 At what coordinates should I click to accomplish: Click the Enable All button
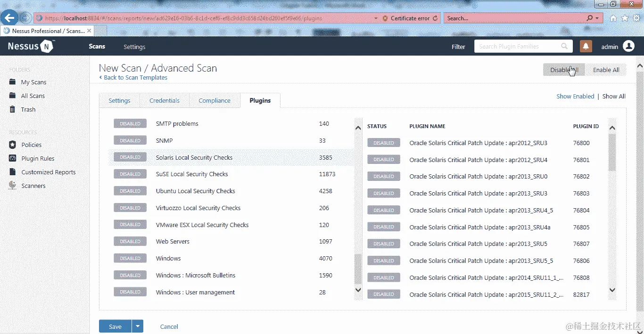[x=606, y=70]
